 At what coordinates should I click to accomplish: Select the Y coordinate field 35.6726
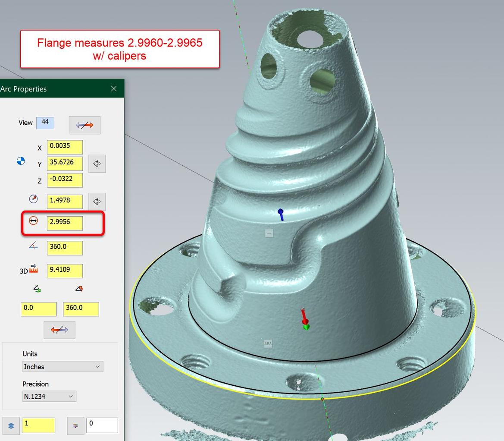(x=65, y=163)
